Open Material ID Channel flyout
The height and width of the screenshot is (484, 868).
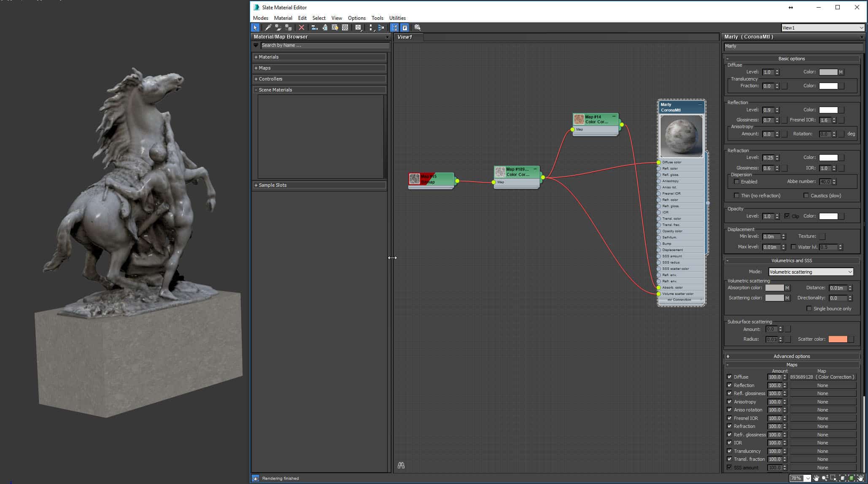[x=358, y=27]
